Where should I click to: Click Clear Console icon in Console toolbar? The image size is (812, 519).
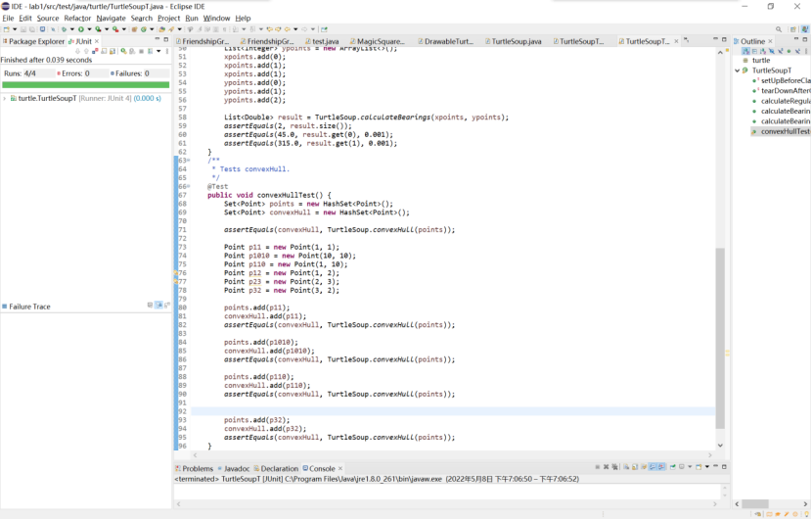pyautogui.click(x=626, y=467)
